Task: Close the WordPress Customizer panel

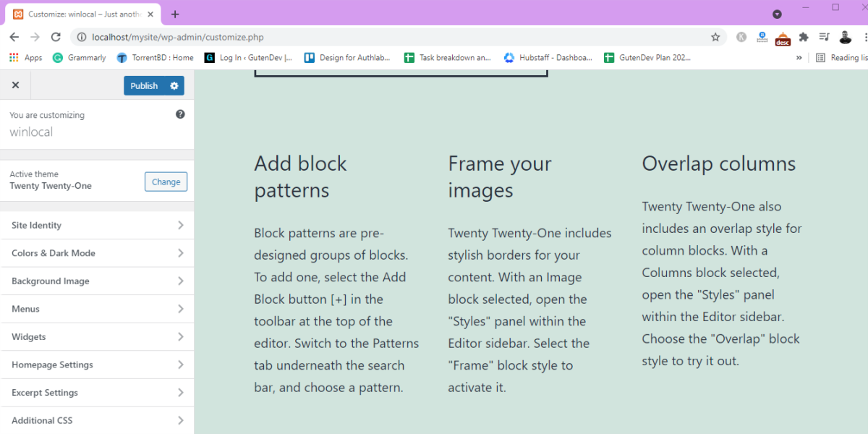Action: tap(15, 85)
